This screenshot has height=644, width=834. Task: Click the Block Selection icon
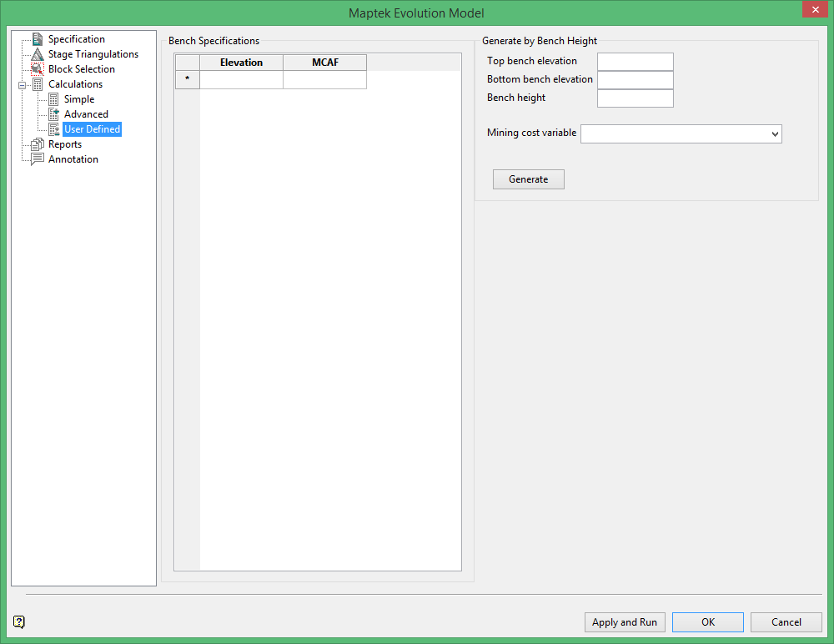(38, 69)
